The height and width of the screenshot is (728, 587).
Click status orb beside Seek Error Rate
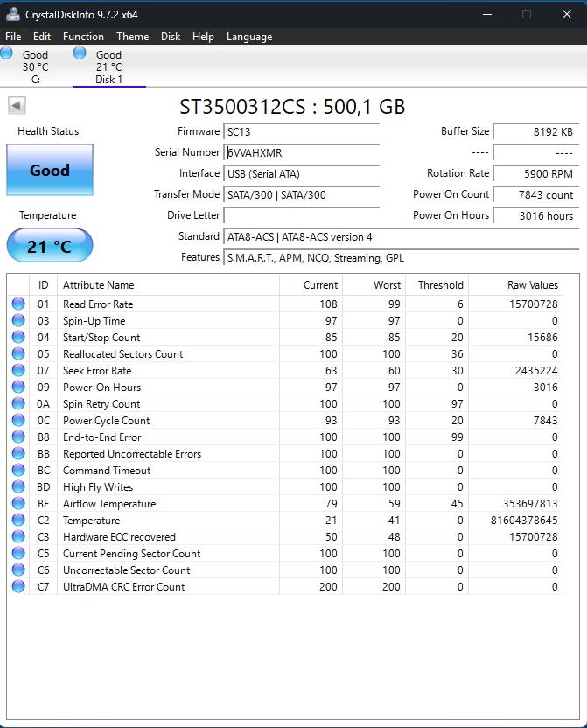[x=18, y=370]
